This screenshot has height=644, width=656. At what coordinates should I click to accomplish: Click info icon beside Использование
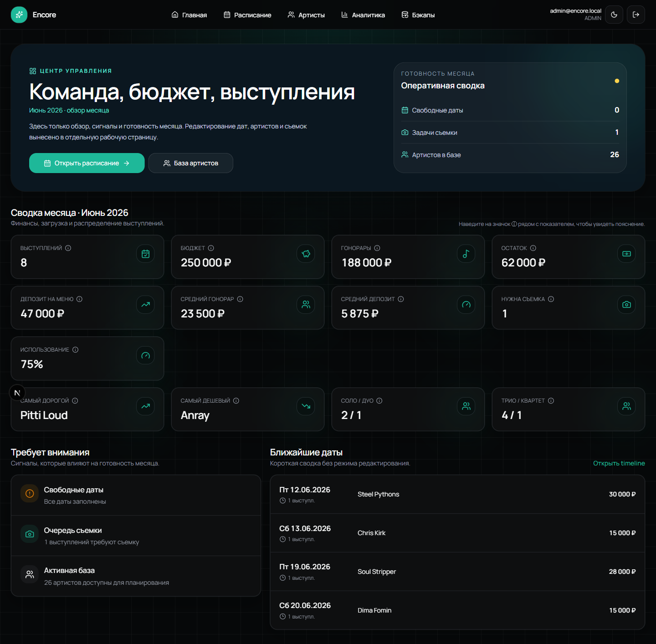tap(76, 350)
